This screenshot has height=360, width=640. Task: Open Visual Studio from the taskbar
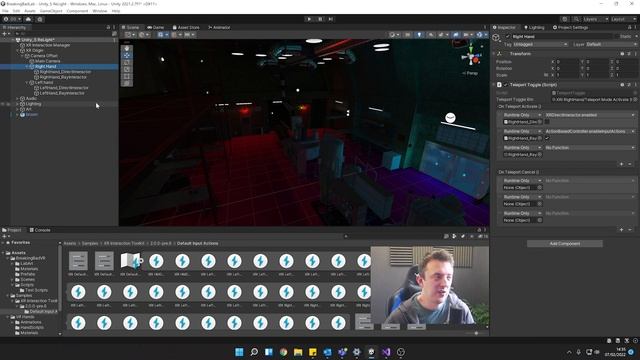[386, 351]
